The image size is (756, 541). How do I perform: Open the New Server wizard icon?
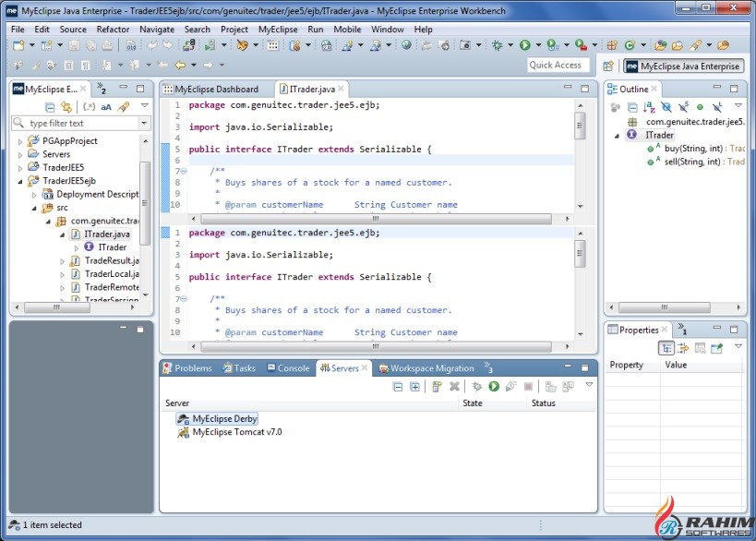click(x=436, y=387)
